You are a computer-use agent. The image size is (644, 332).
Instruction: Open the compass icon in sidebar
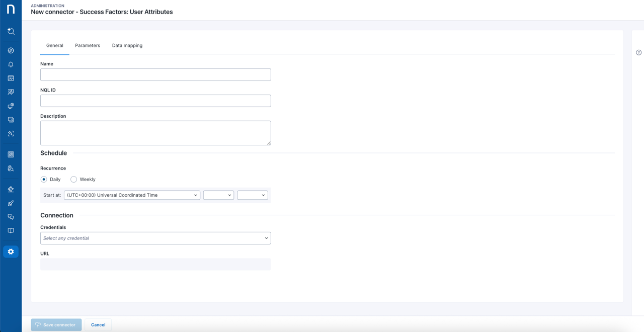pos(11,50)
